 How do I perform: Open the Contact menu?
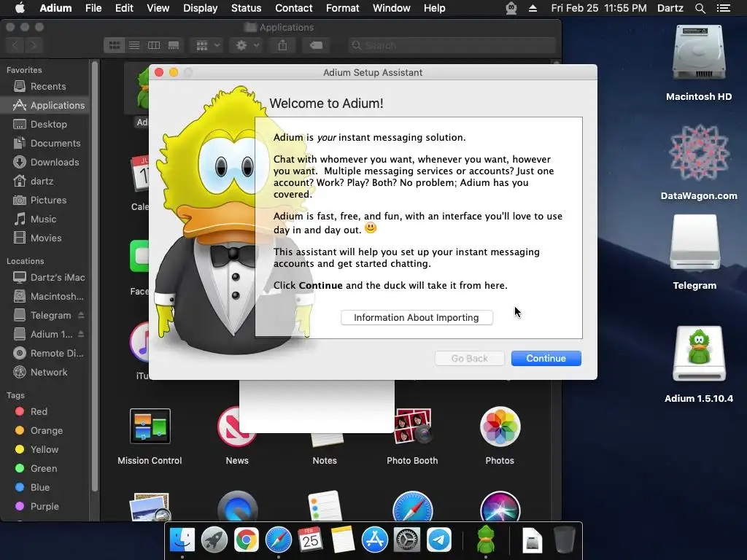293,8
